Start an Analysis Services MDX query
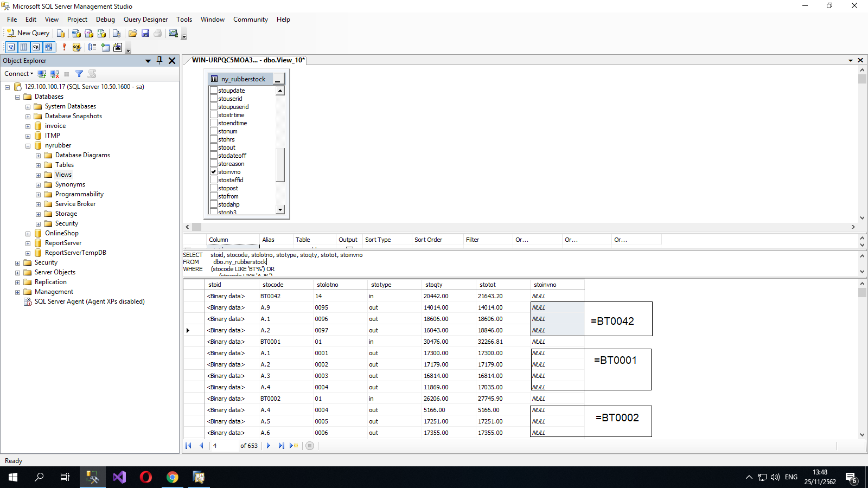Viewport: 868px width, 488px height. 76,33
